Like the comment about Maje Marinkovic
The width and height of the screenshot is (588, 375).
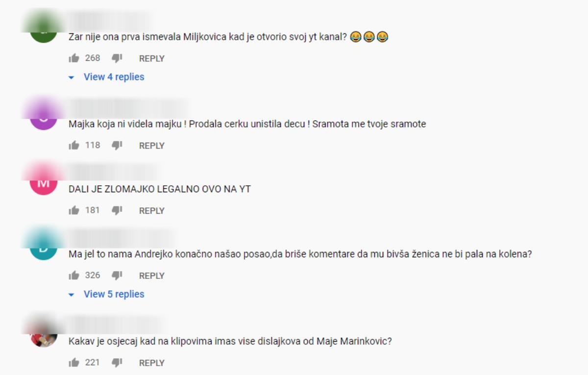pos(74,363)
